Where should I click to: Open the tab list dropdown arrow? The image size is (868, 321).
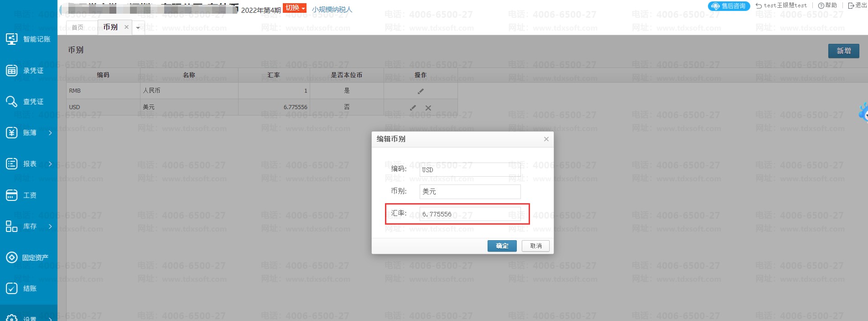click(x=138, y=28)
